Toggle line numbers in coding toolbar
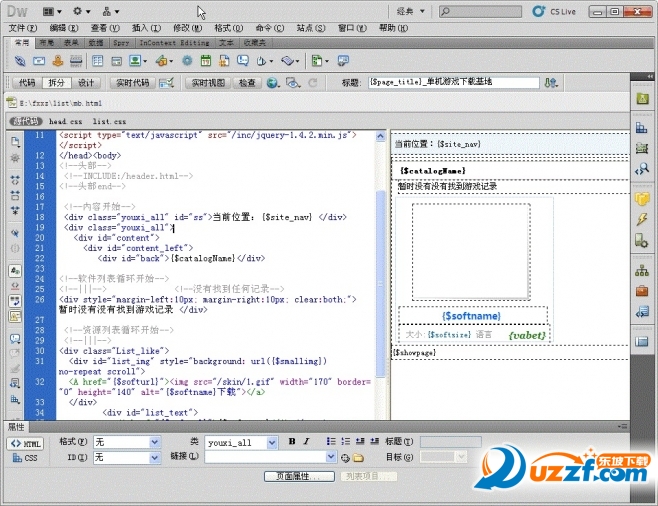The image size is (658, 506). click(15, 271)
